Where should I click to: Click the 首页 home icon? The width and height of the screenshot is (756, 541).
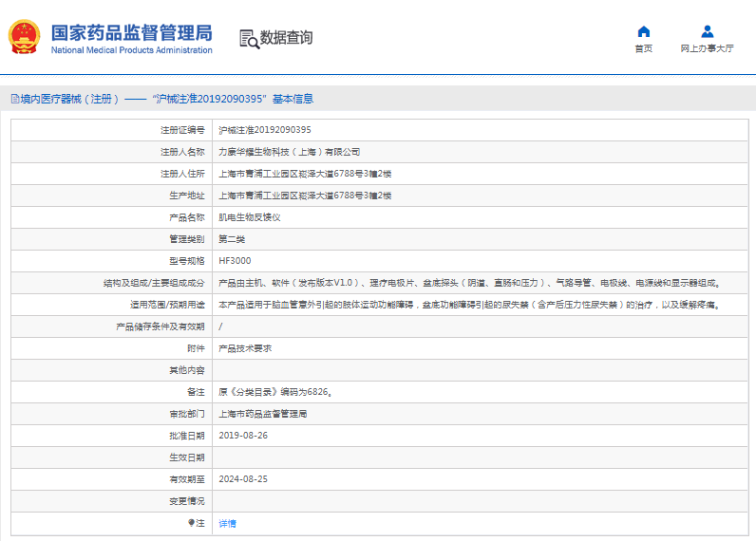643,31
